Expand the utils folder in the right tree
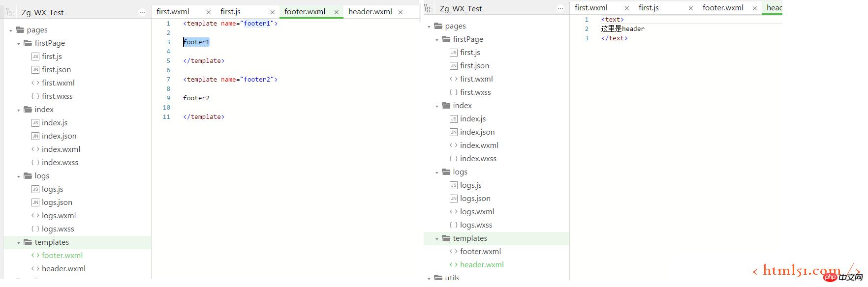The width and height of the screenshot is (868, 287). click(x=429, y=278)
